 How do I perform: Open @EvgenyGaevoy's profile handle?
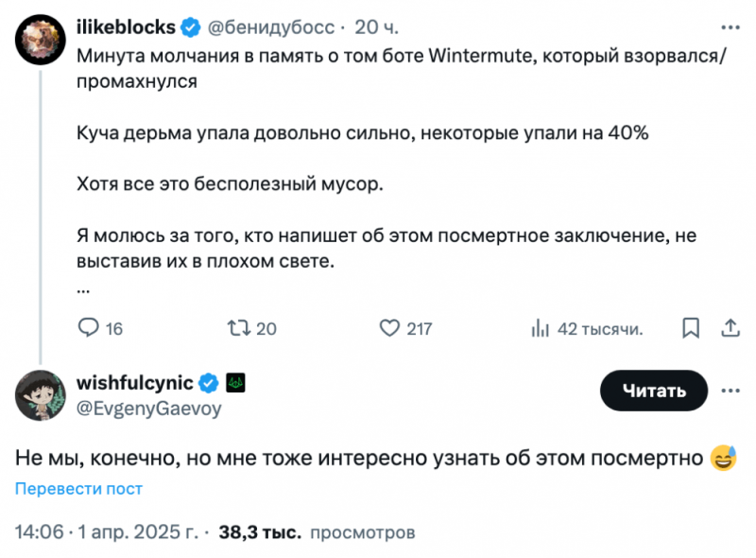click(148, 409)
